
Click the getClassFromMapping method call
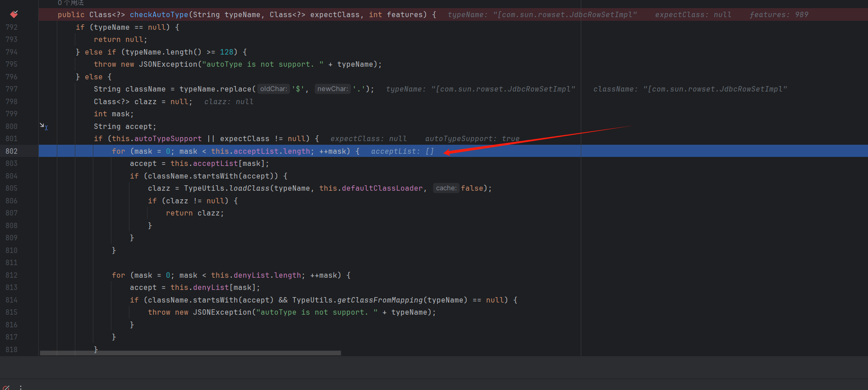pos(380,300)
